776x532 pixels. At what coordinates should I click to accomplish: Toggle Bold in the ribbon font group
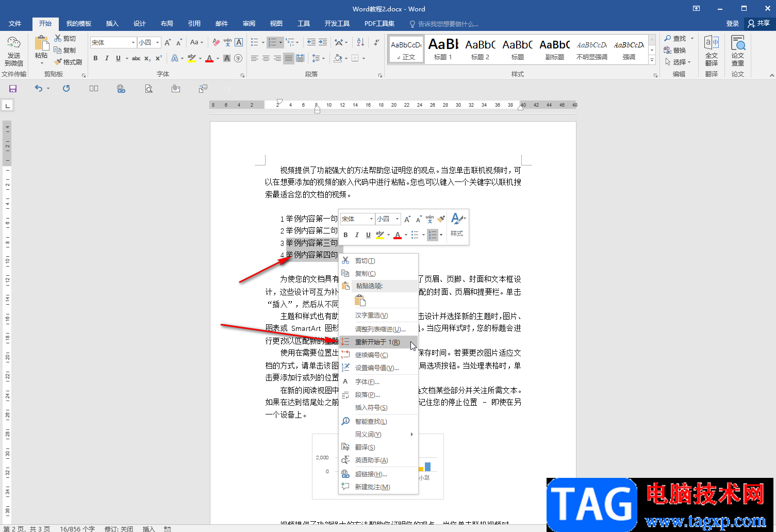[95, 58]
